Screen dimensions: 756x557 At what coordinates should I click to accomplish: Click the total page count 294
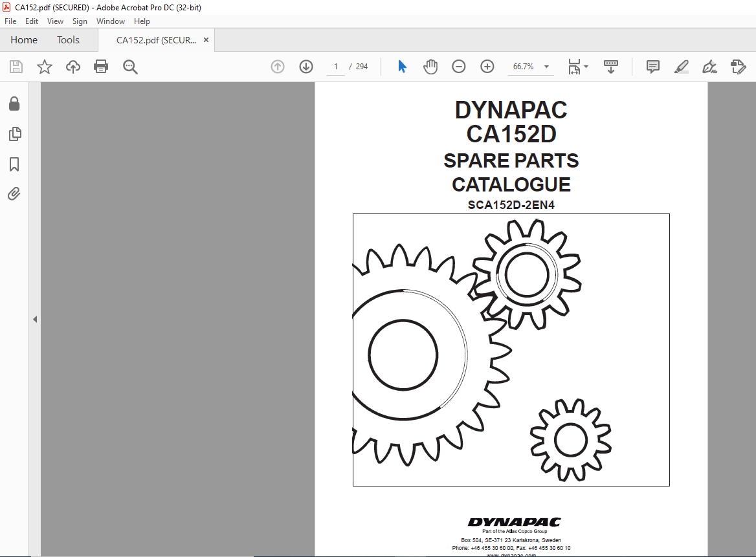362,67
